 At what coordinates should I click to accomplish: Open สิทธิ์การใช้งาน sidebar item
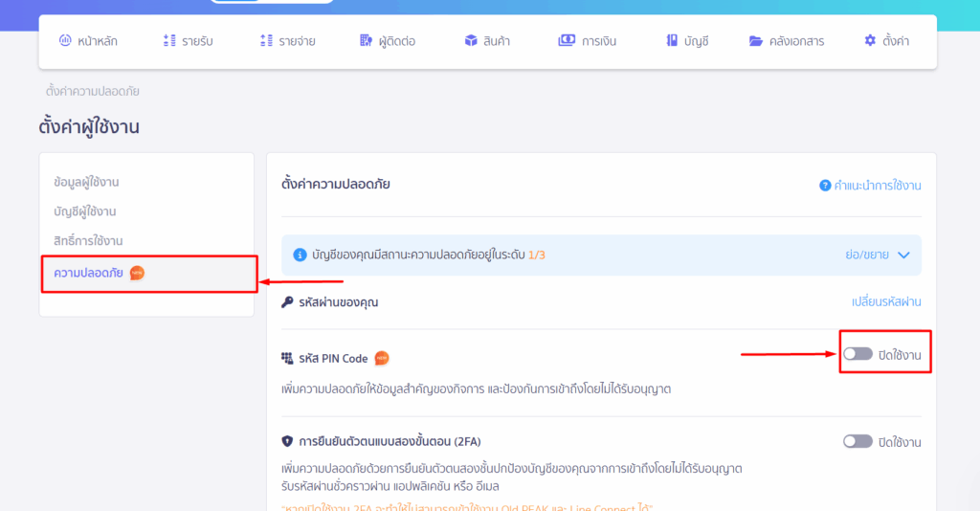click(x=89, y=241)
